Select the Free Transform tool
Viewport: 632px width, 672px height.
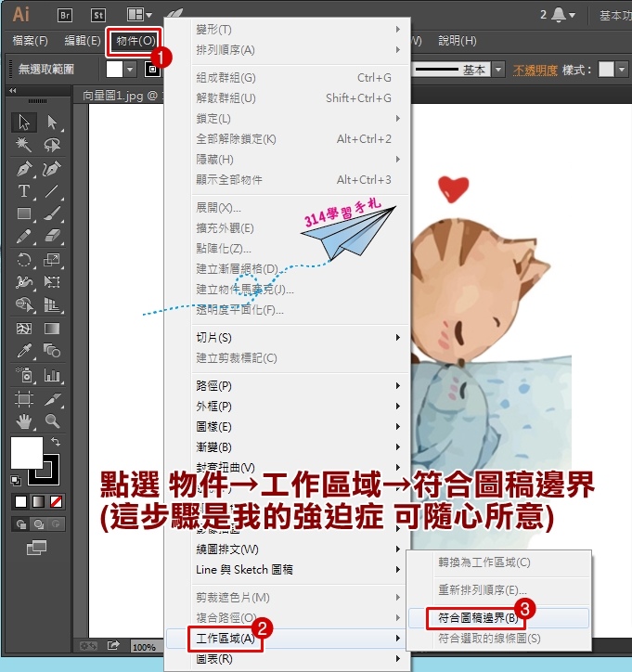(x=52, y=282)
